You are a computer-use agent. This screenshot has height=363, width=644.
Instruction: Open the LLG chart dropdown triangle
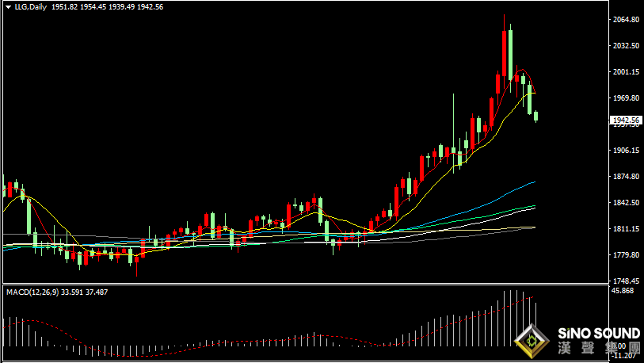coord(8,7)
